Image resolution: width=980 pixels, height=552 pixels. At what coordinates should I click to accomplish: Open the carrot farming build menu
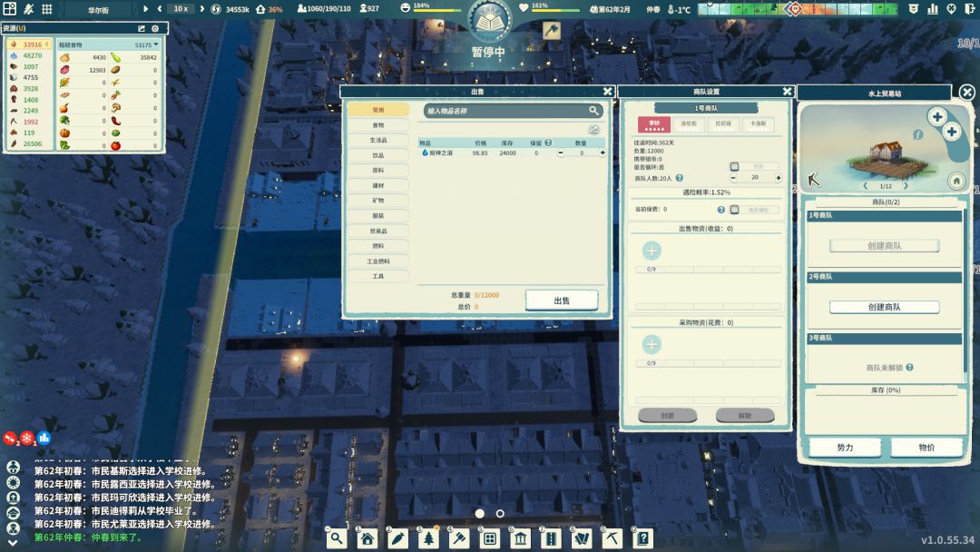click(398, 538)
